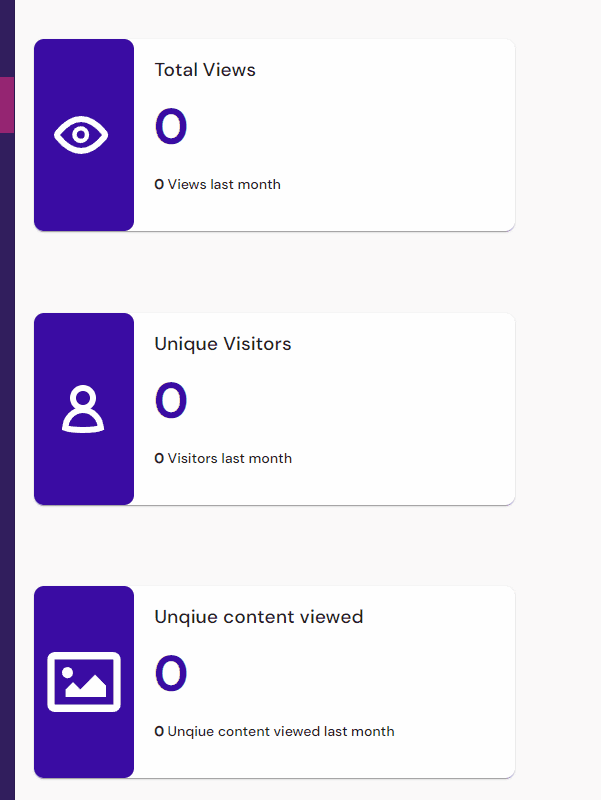This screenshot has width=601, height=800.
Task: Click the person icon on Unique Visitors card
Action: 83,409
